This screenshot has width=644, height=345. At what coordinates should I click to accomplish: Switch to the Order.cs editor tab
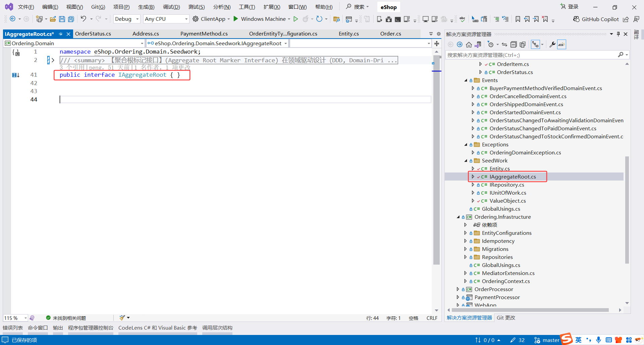coord(391,34)
